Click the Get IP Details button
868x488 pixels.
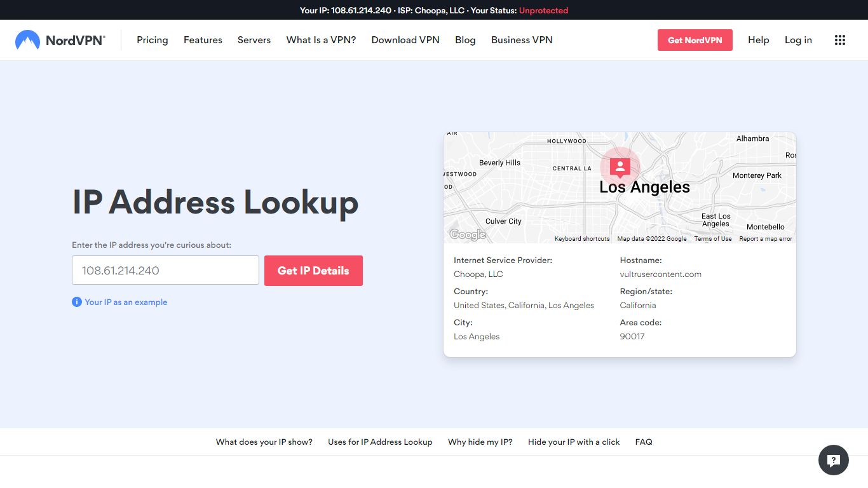click(x=313, y=271)
